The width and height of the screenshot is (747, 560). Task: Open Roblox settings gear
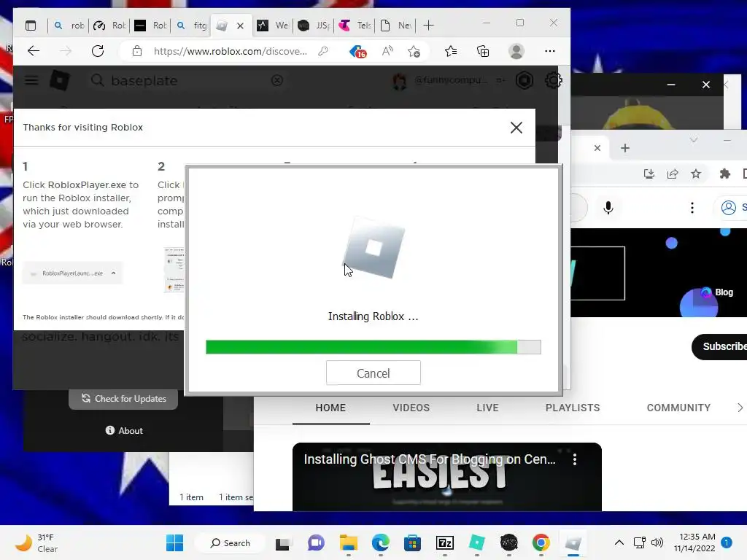coord(553,80)
